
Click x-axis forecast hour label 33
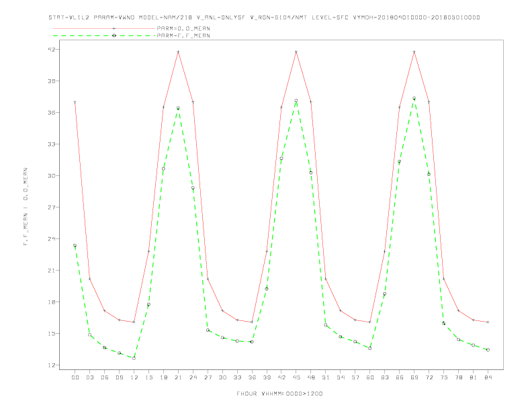[237, 377]
